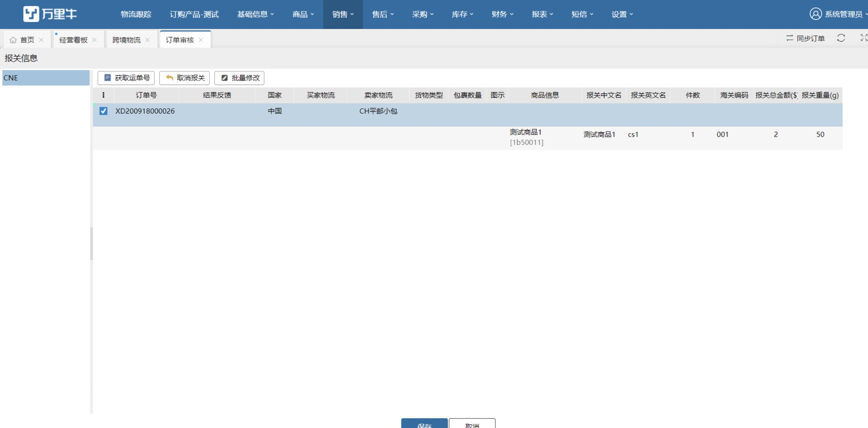The image size is (868, 428).
Task: Close the 经营看板 tab
Action: 95,40
